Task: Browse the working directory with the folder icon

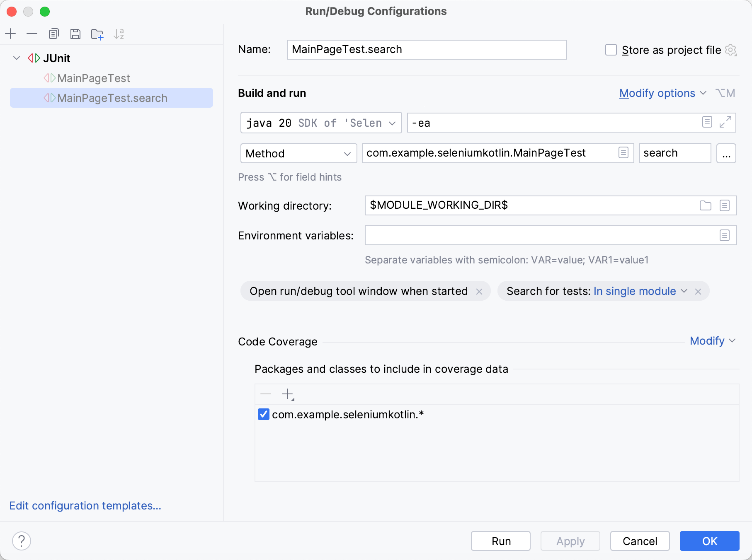Action: 705,205
